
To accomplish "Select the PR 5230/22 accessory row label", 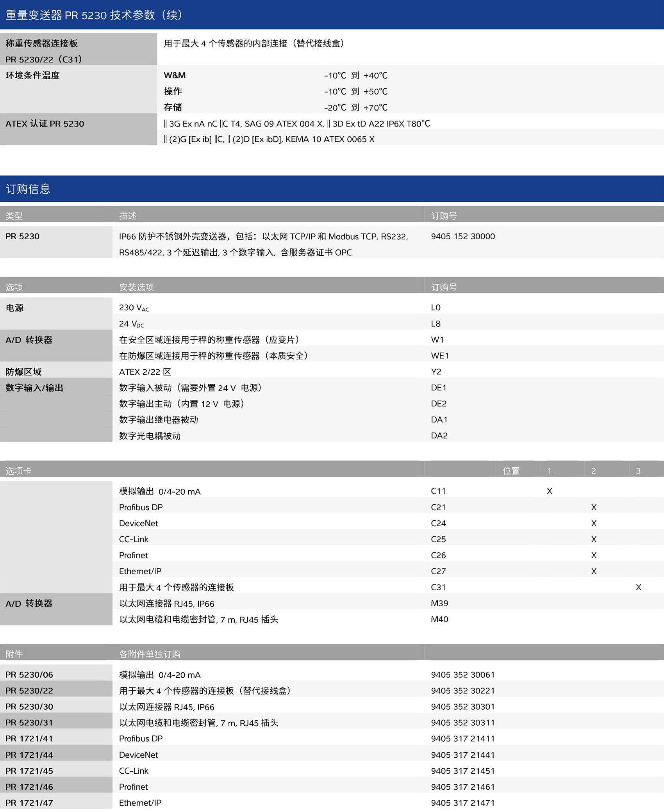I will pyautogui.click(x=29, y=691).
